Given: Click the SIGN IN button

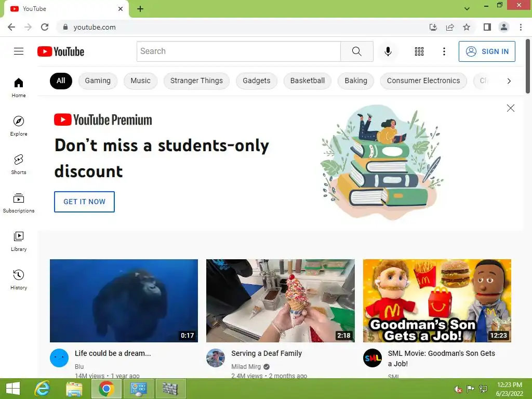Looking at the screenshot, I should (x=487, y=51).
